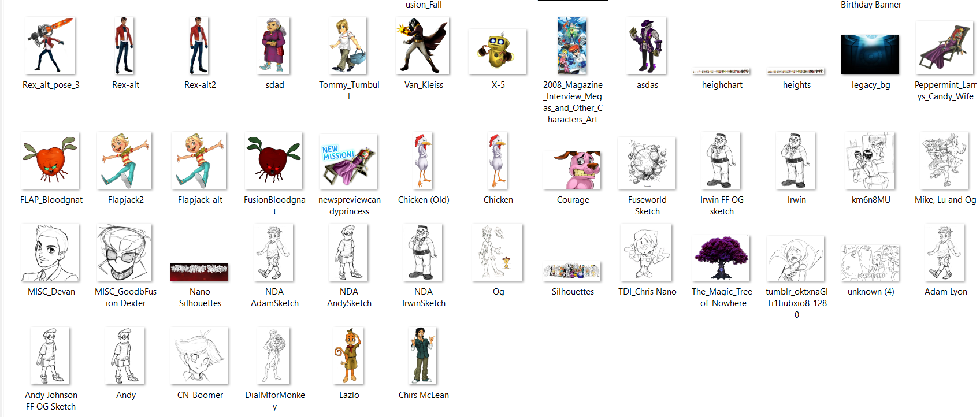
Task: Click the MISC_GoodbFusion Dexter thumbnail
Action: coord(124,252)
